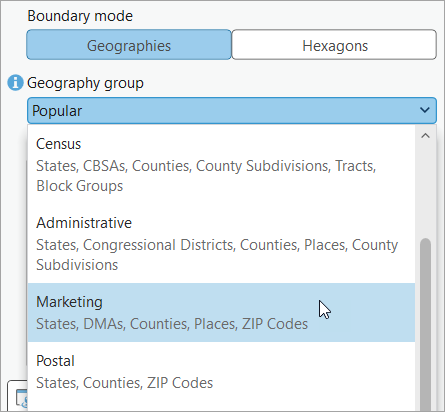Image resolution: width=445 pixels, height=412 pixels.
Task: Click the Geography group label text
Action: pyautogui.click(x=85, y=83)
